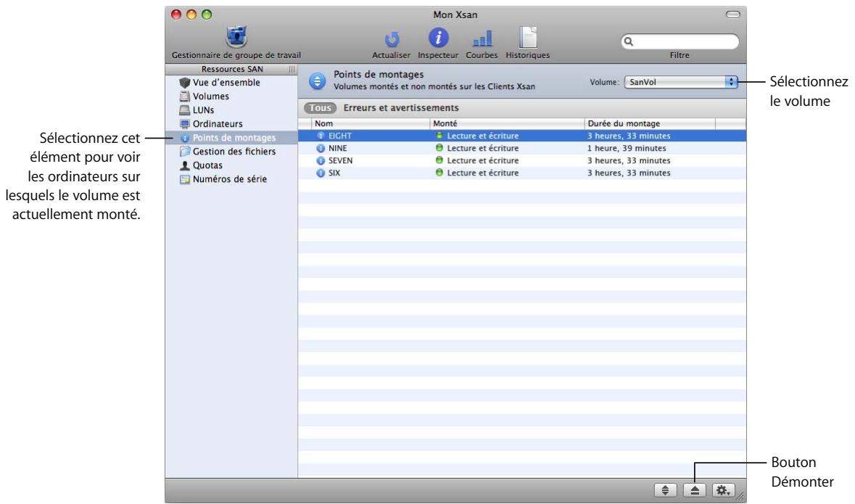
Task: Sort by Durée du montage column header
Action: pyautogui.click(x=650, y=124)
